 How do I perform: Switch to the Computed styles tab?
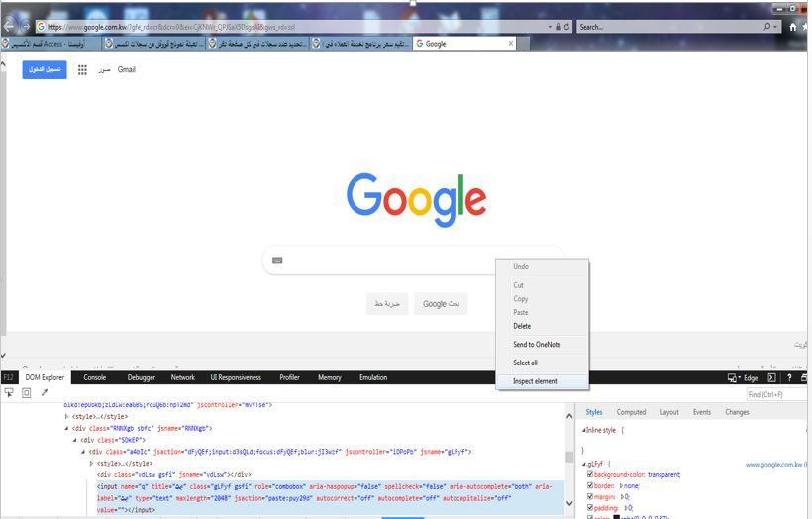point(631,412)
